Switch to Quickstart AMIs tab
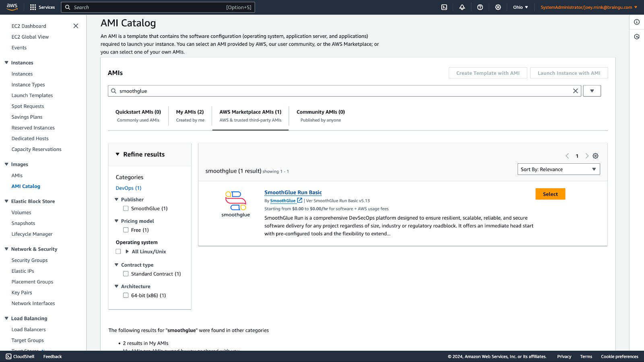Screen dimensions: 644x362 (x=138, y=116)
